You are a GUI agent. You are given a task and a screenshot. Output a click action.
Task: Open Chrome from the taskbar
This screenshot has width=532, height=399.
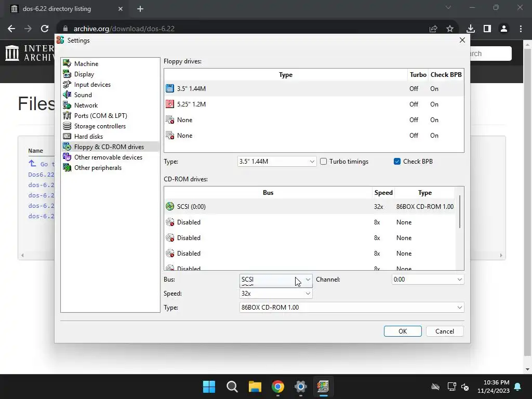(278, 387)
